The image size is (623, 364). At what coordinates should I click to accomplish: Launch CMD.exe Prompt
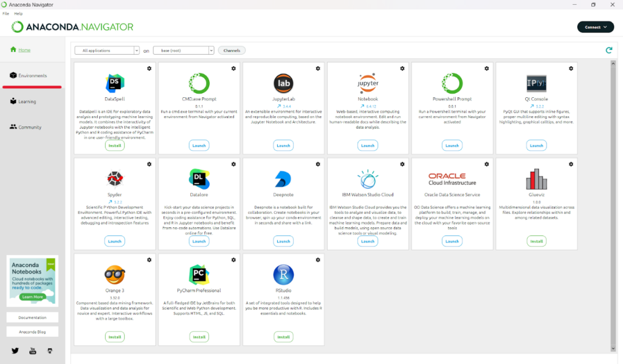click(199, 145)
